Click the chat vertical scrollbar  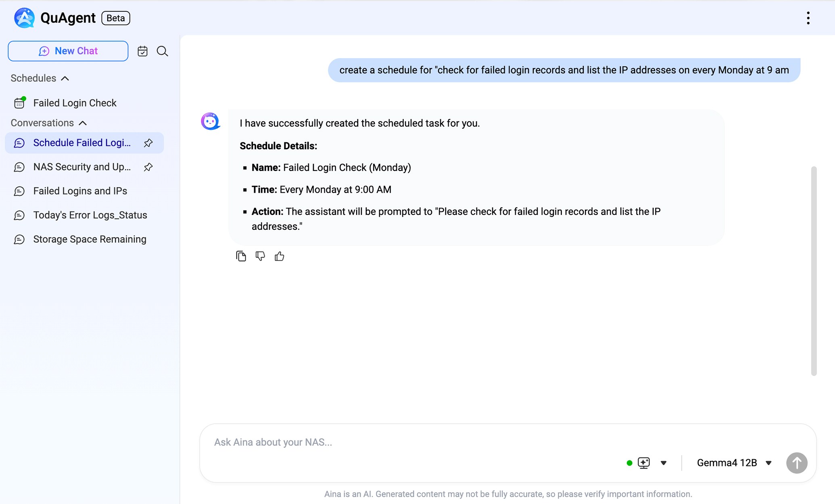coord(814,271)
